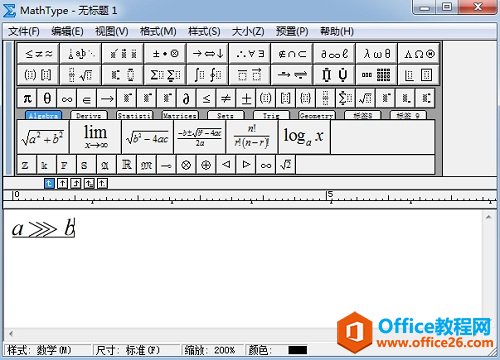
Task: Select the right-justified tab stop
Action: [x=76, y=183]
